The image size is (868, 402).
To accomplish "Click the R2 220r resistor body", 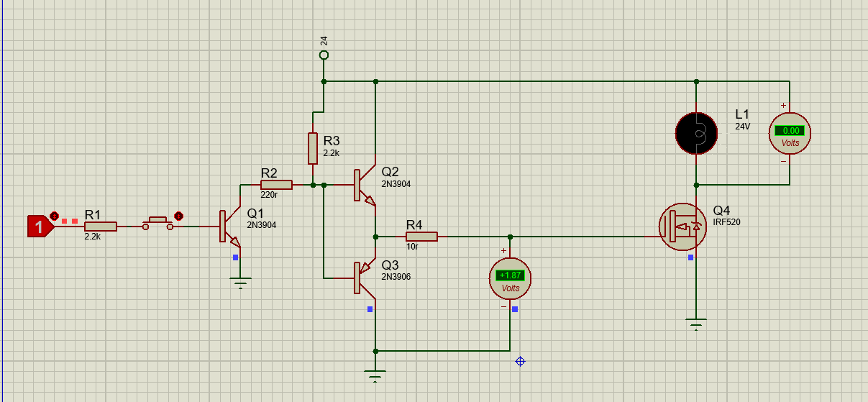I will click(276, 185).
